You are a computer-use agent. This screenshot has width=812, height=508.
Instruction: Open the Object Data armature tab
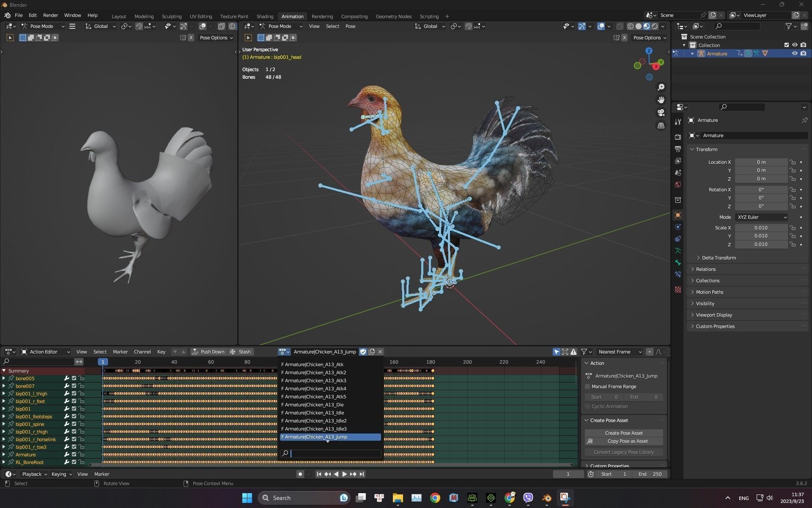[x=678, y=251]
